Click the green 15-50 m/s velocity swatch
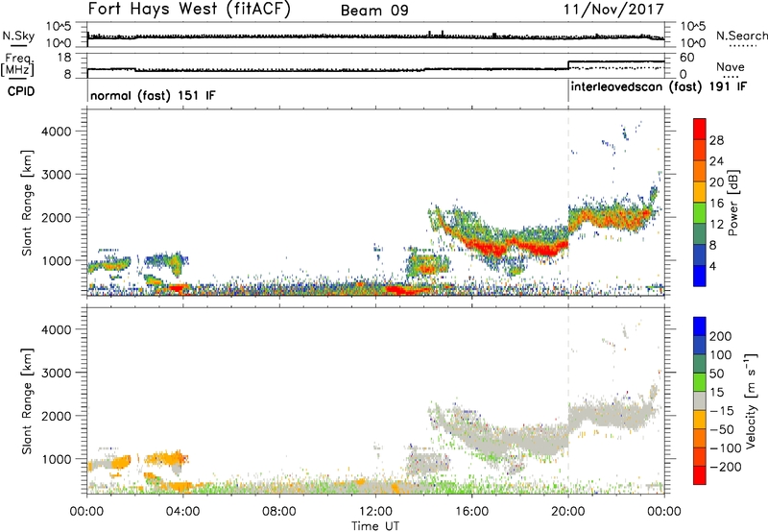 (x=700, y=382)
